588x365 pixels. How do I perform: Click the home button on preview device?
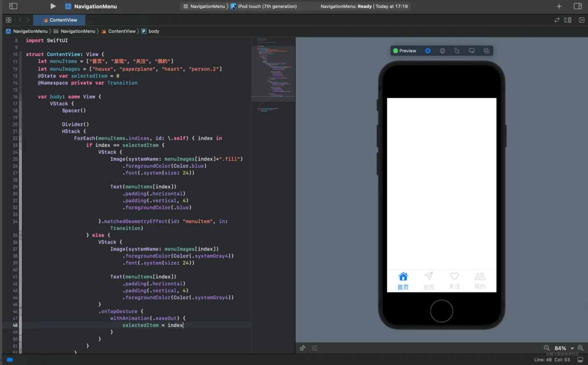(x=441, y=311)
